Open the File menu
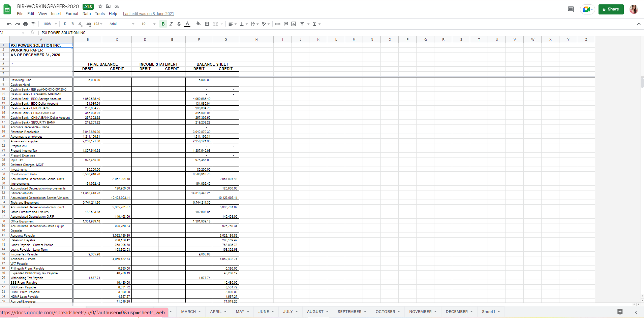Screen dimensions: 644x318 [x=20, y=14]
